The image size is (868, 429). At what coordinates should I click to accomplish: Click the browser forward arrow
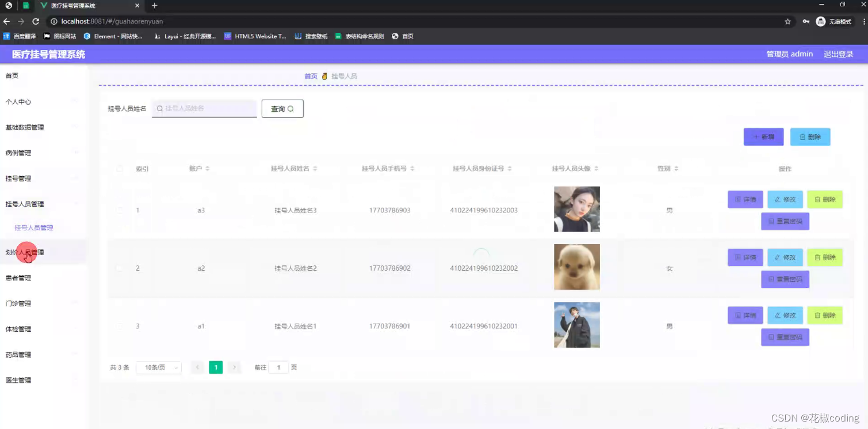pyautogui.click(x=21, y=21)
